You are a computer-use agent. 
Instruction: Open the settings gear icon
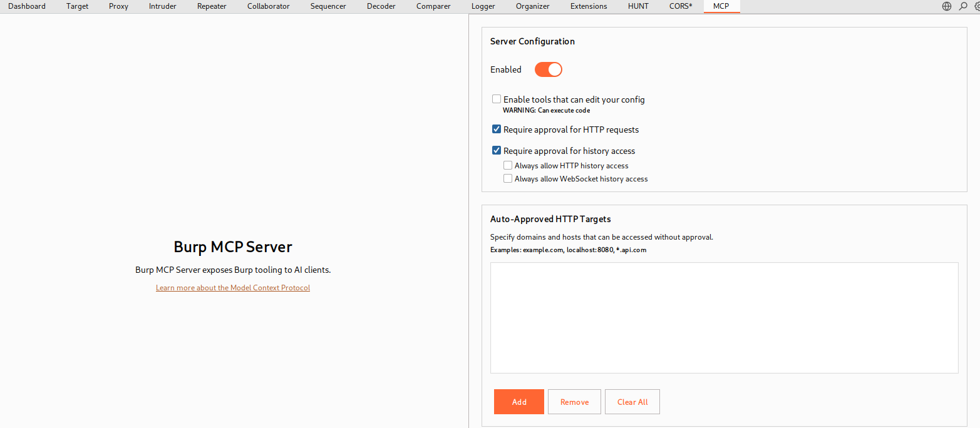(x=977, y=6)
